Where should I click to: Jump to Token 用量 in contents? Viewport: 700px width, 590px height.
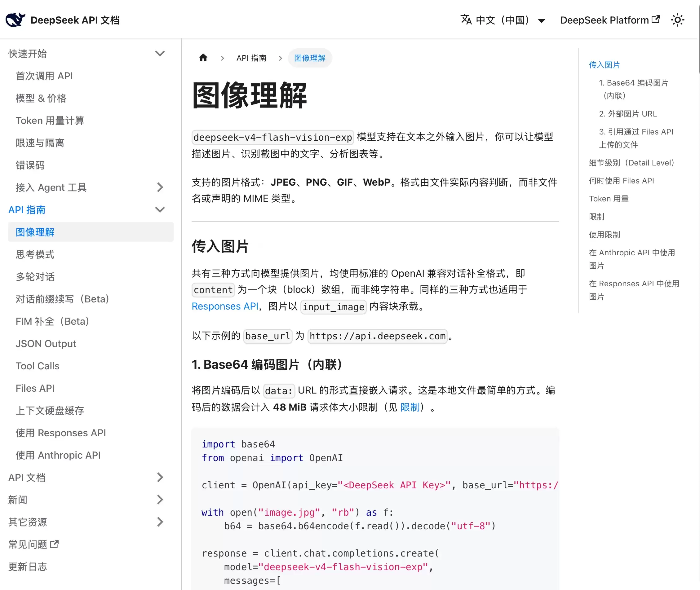tap(609, 199)
